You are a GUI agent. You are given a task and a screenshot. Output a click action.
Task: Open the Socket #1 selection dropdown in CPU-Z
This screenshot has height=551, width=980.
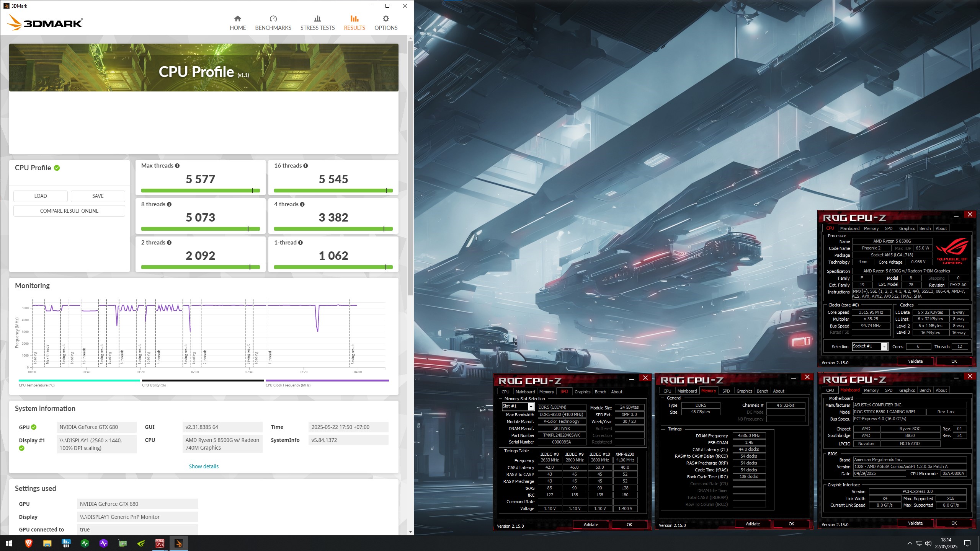pos(884,347)
